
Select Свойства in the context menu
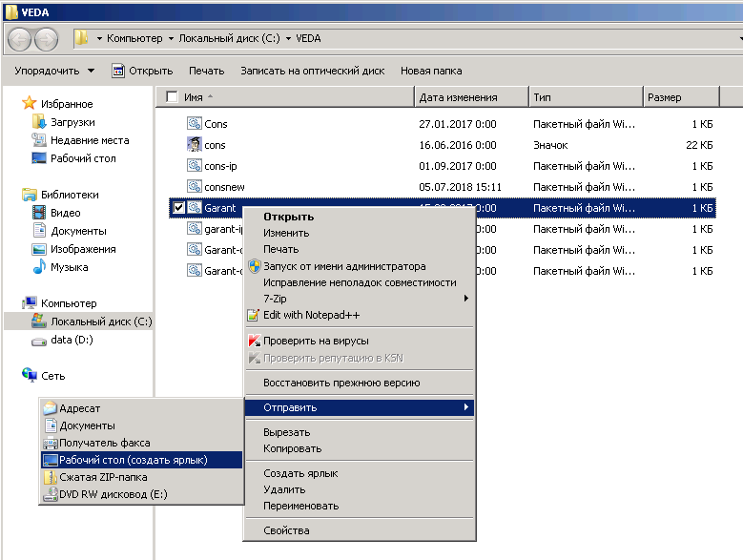pyautogui.click(x=286, y=530)
